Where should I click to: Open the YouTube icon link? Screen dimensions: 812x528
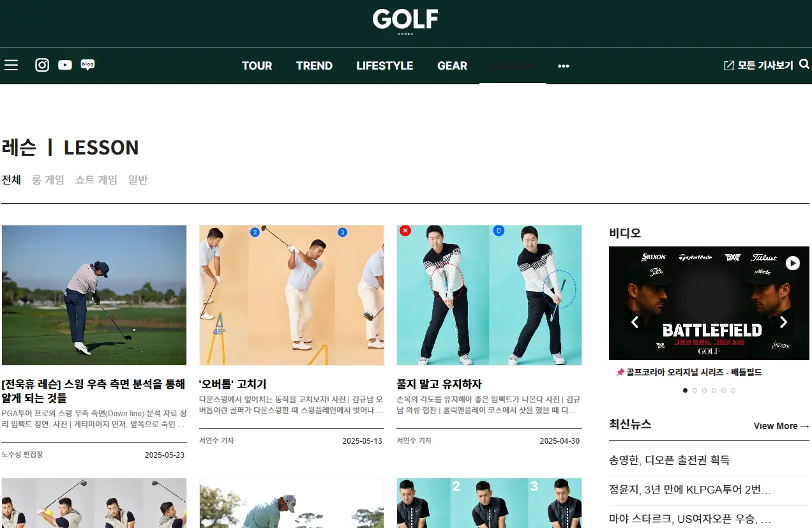[x=65, y=65]
